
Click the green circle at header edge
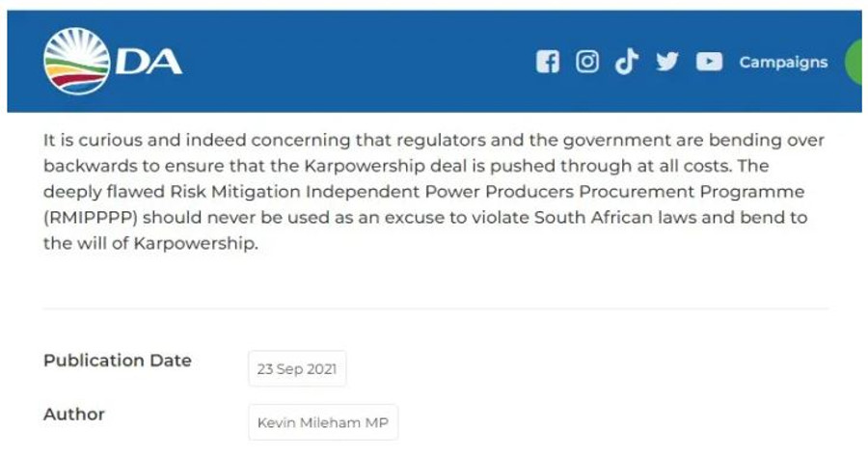854,62
